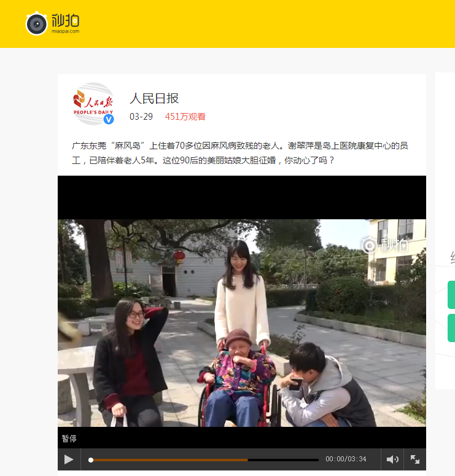Enter fullscreen with the expand icon
The width and height of the screenshot is (455, 476).
415,459
